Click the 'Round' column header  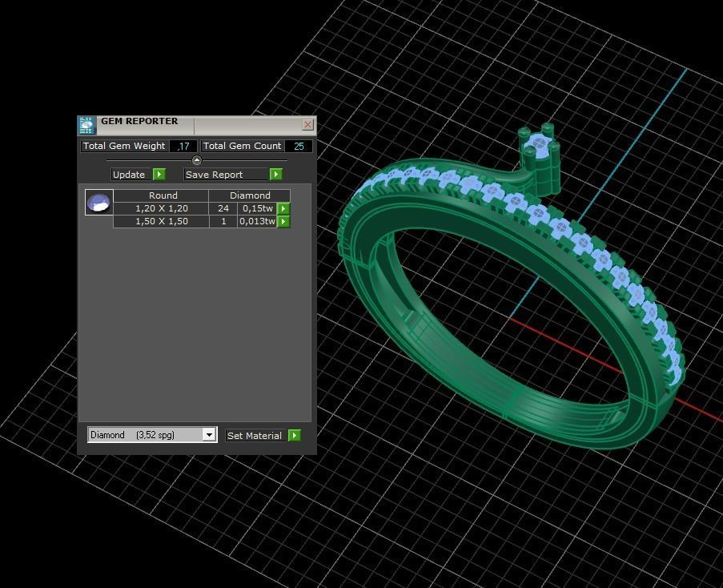(161, 195)
